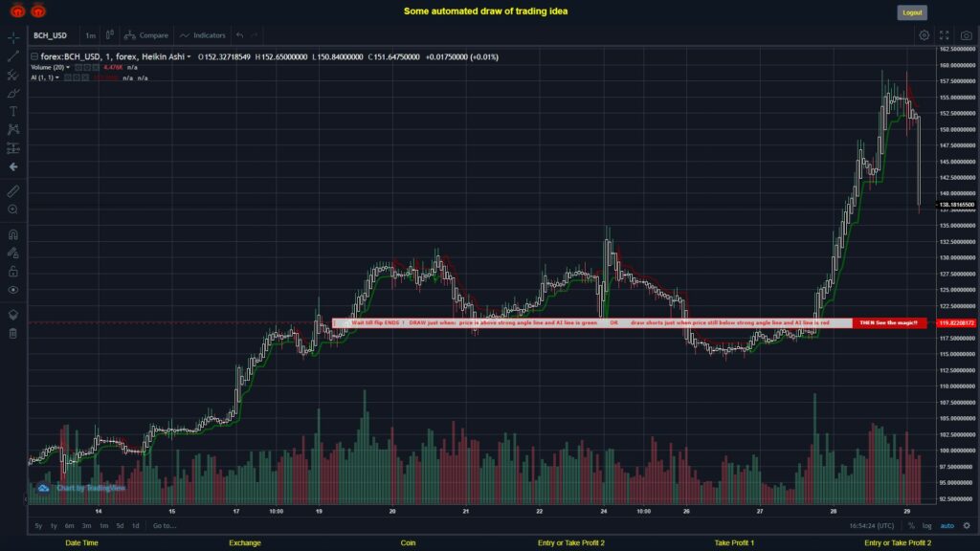
Task: Click the 119.82 red price label
Action: click(956, 323)
